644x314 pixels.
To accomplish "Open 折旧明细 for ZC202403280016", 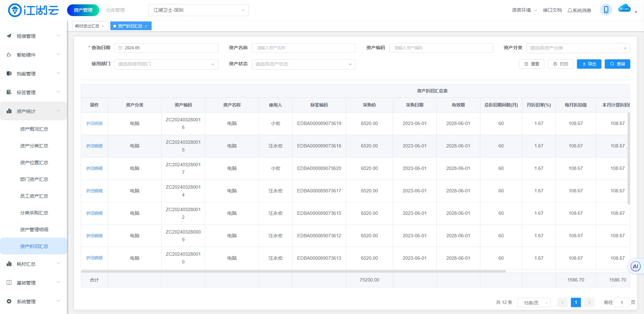I will point(94,124).
